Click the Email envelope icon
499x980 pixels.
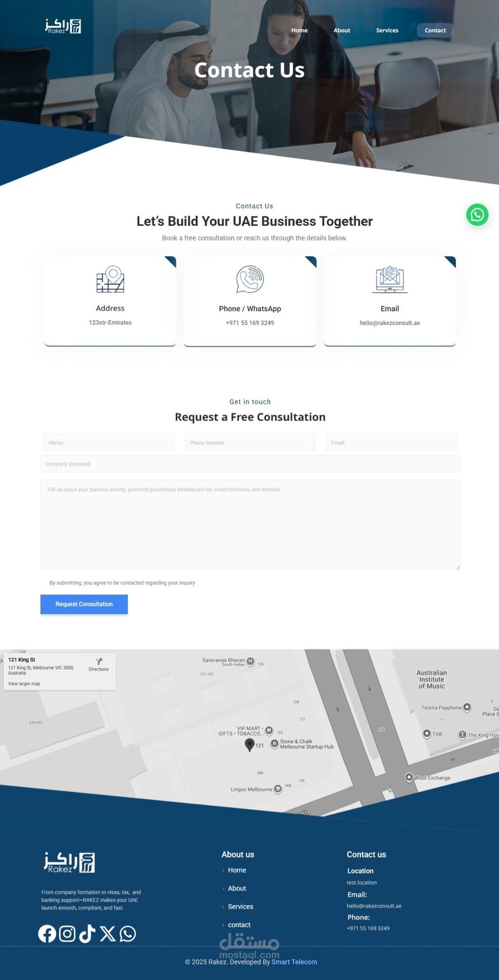(390, 280)
